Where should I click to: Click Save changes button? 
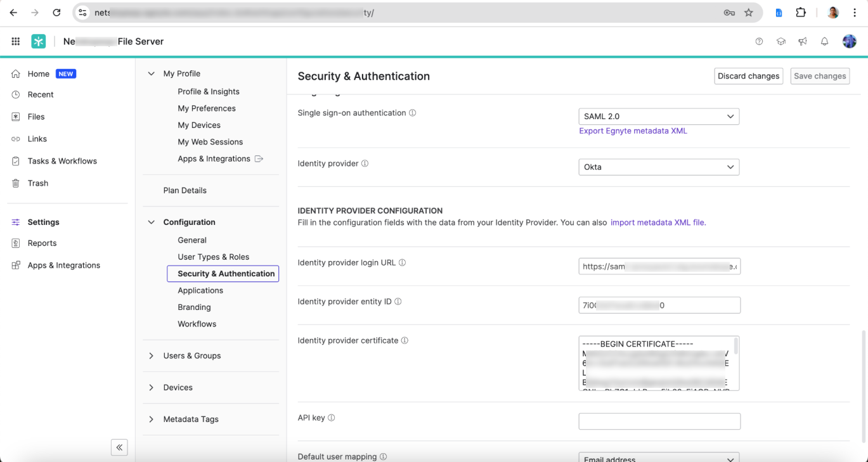[x=820, y=76]
